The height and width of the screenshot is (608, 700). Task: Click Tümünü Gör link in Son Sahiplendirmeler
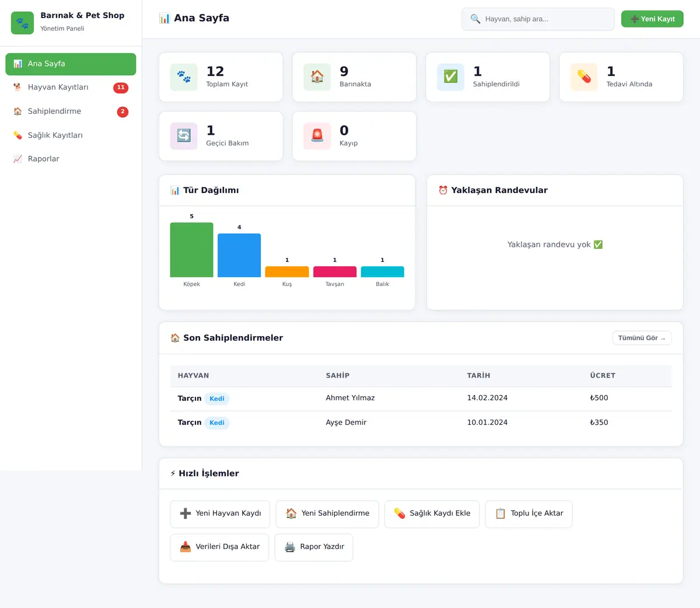point(642,338)
